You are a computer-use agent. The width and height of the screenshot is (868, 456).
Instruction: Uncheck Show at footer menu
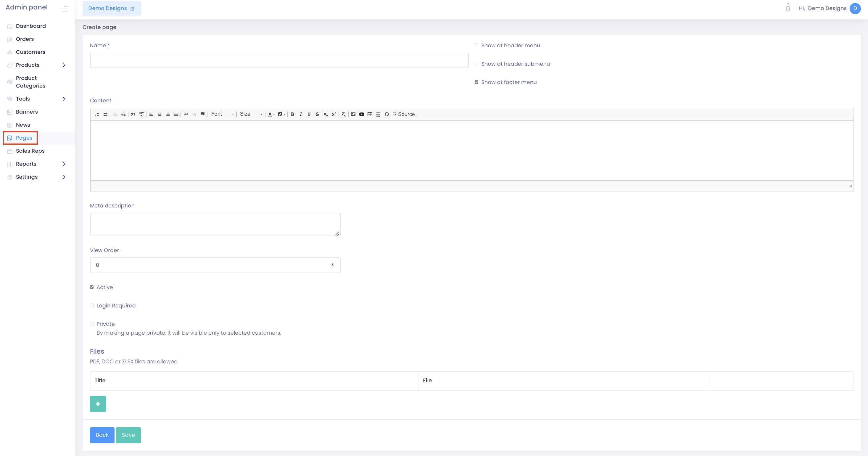(x=476, y=82)
